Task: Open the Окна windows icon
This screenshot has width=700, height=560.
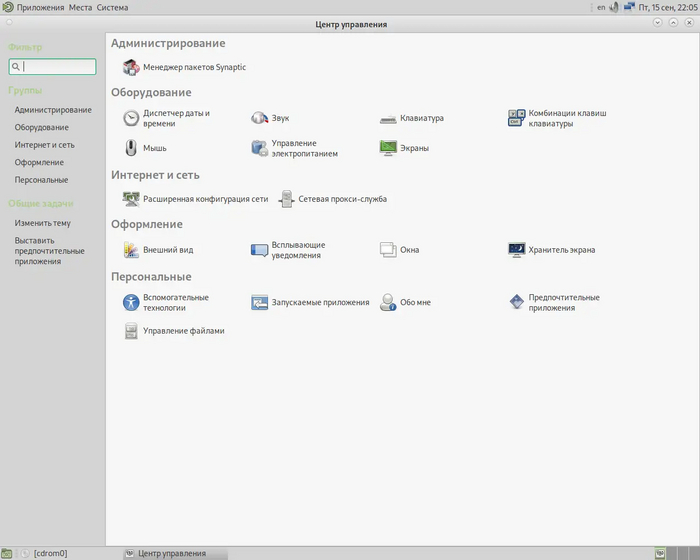Action: (x=388, y=250)
